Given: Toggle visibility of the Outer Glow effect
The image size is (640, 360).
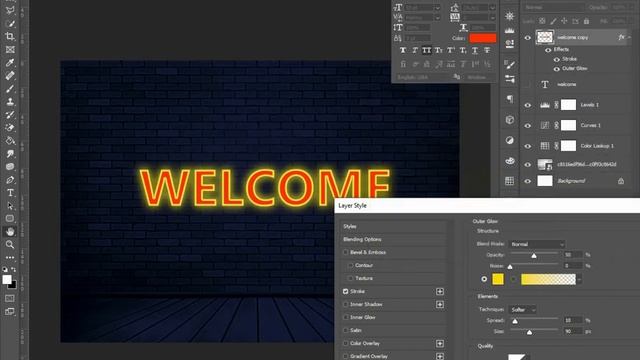Looking at the screenshot, I should click(556, 69).
